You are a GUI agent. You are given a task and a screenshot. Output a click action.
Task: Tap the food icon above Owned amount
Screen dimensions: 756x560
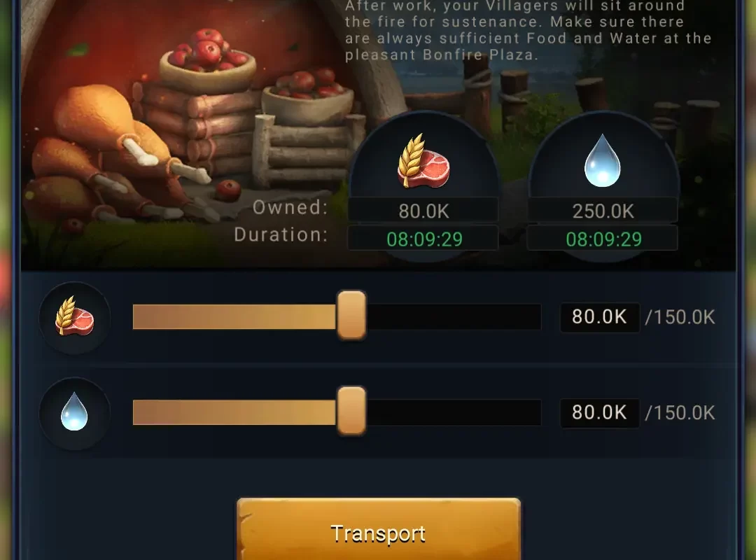pos(423,161)
